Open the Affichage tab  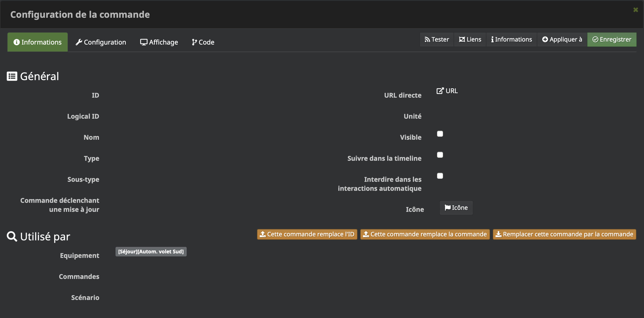pyautogui.click(x=159, y=42)
